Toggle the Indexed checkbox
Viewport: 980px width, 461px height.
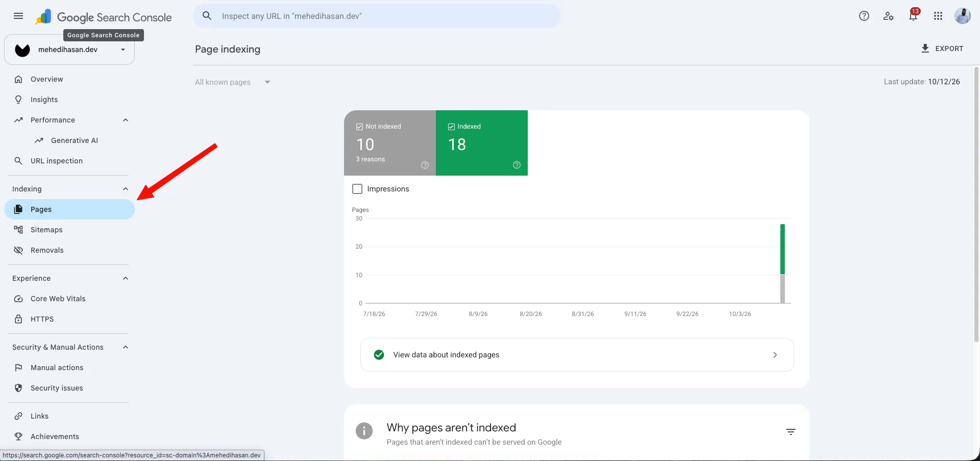point(451,127)
